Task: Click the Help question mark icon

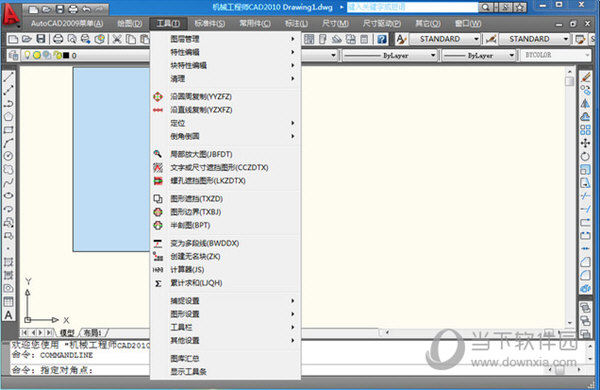Action: (x=382, y=39)
